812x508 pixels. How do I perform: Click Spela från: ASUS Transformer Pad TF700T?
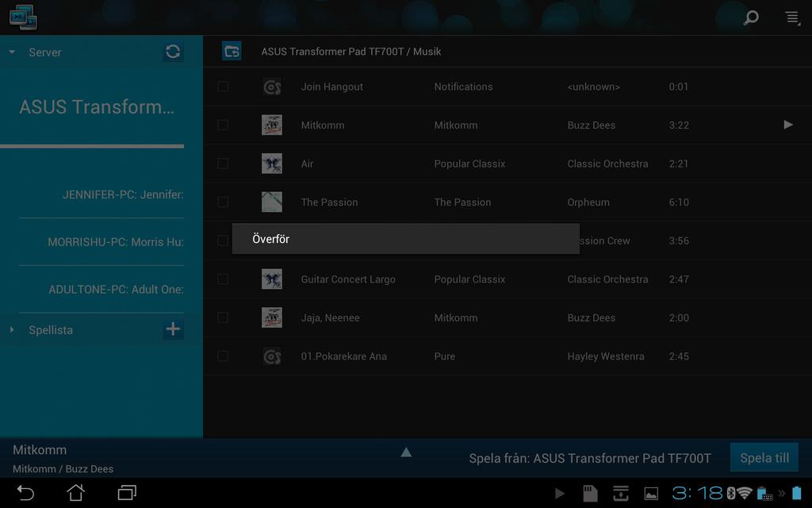click(x=590, y=458)
